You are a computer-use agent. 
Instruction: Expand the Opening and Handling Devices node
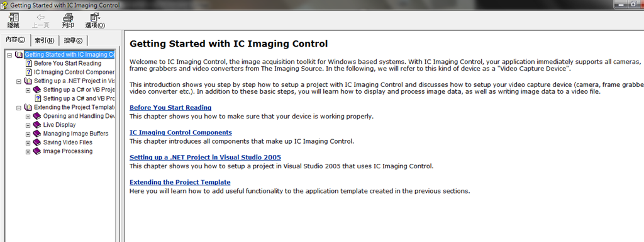(x=28, y=117)
